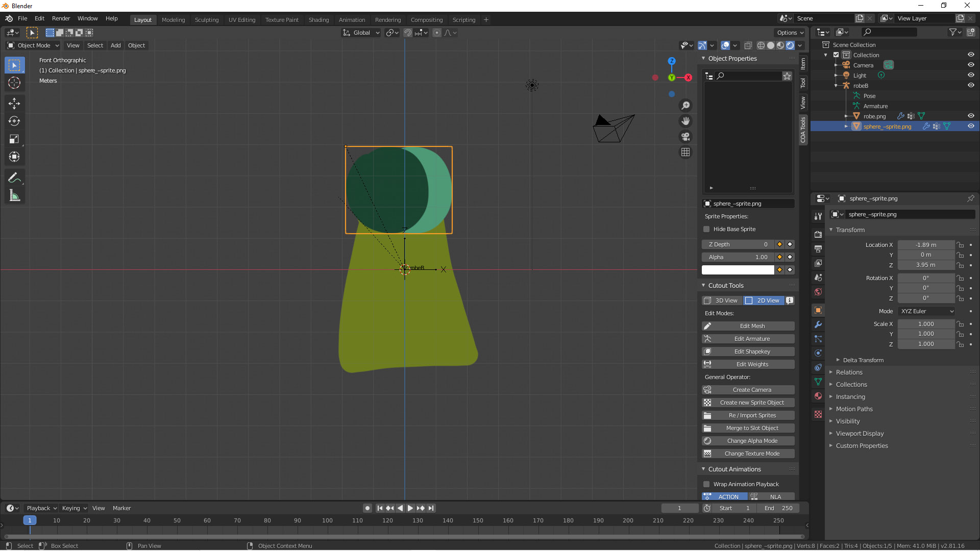Open the XYZ Euler rotation mode dropdown
This screenshot has height=551, width=980.
pyautogui.click(x=927, y=311)
